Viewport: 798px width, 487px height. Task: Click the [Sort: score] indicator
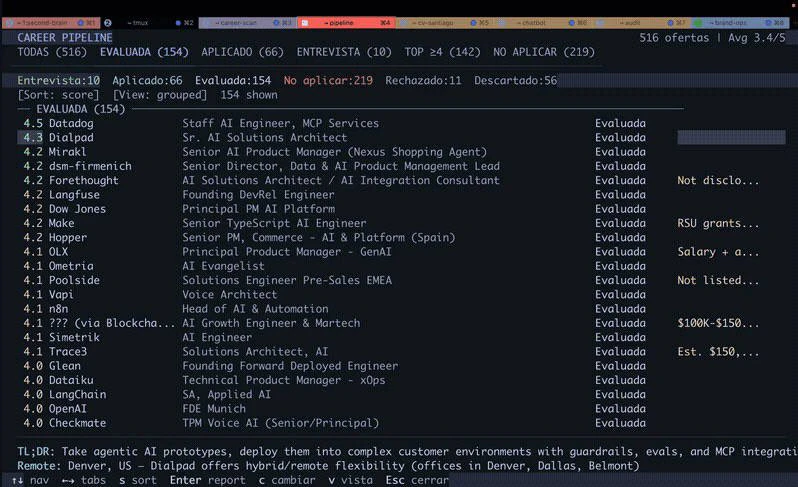[59, 95]
